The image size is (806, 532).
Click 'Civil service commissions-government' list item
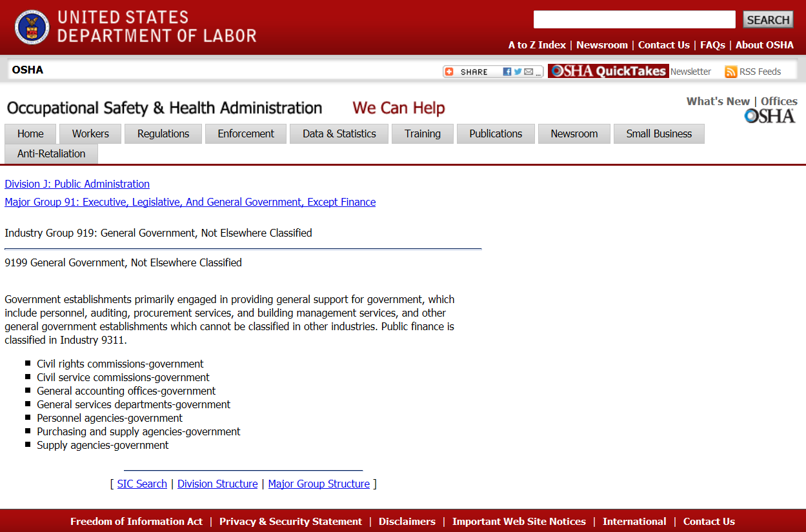pyautogui.click(x=123, y=377)
